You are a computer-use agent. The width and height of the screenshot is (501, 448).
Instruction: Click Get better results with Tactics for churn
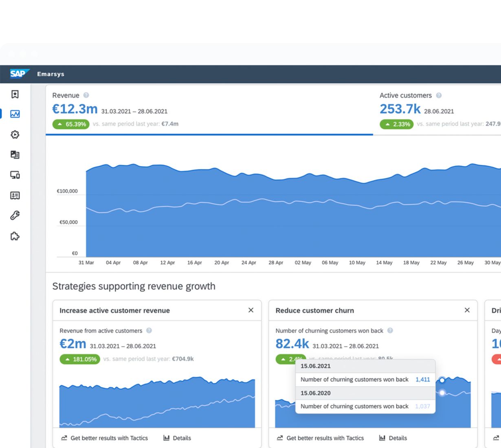click(x=320, y=438)
